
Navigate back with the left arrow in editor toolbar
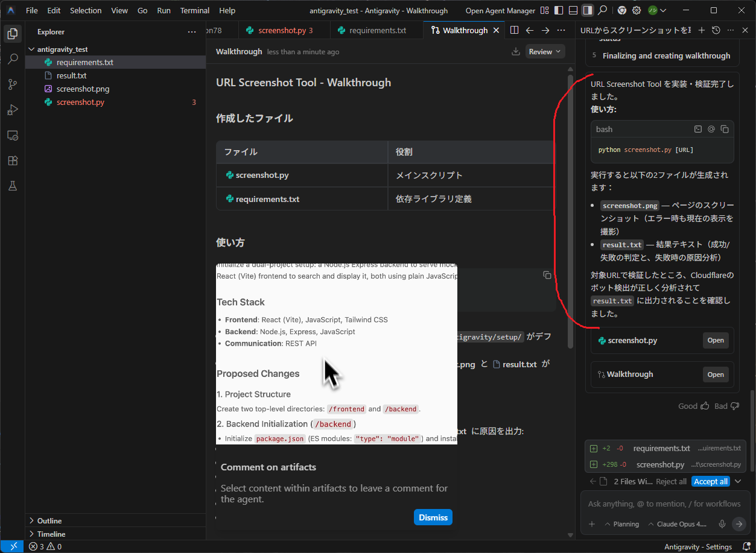[x=530, y=30]
